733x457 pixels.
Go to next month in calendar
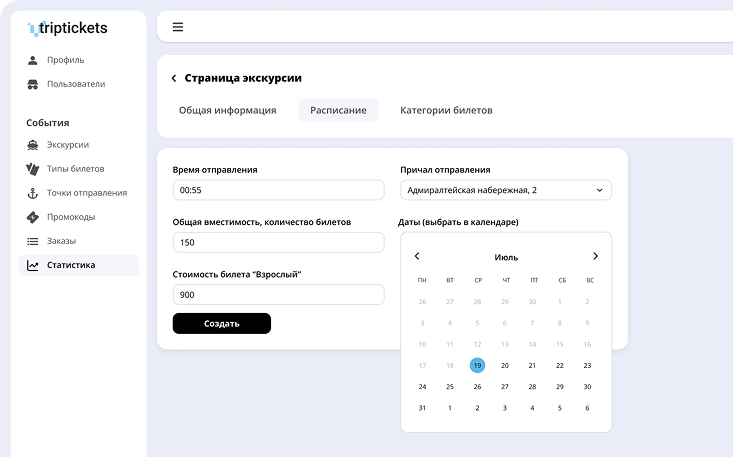point(595,257)
